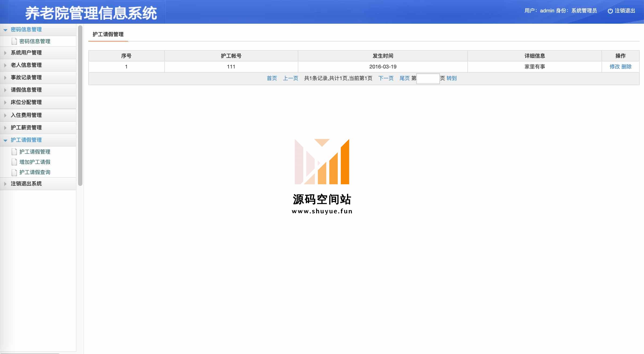Go to 下一页 next page

(386, 78)
